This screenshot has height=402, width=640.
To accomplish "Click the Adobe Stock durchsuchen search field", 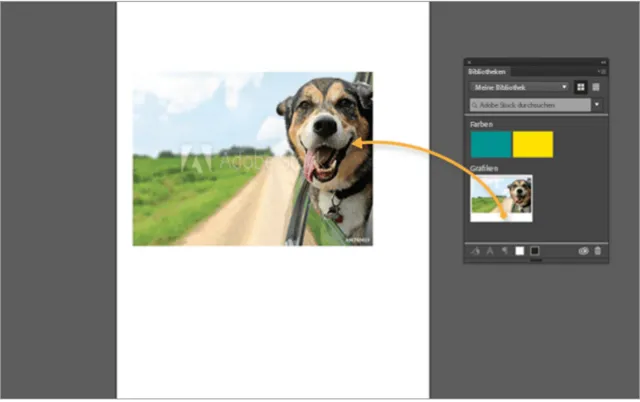I will tap(530, 105).
